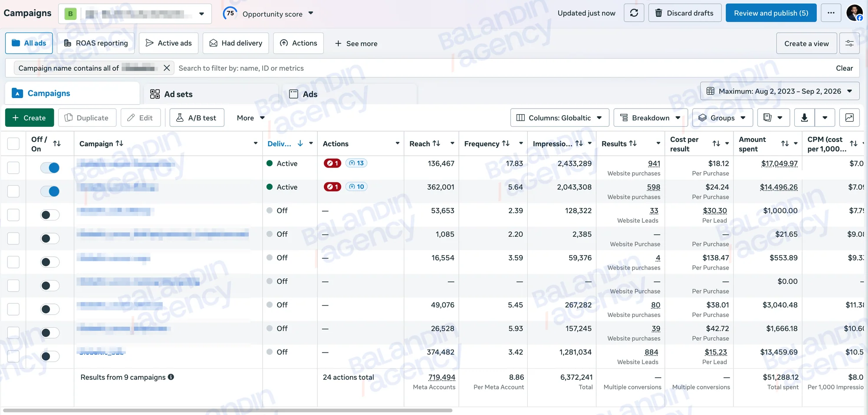Viewport: 868px width, 415px height.
Task: Switch to the Had delivery view
Action: (x=236, y=43)
